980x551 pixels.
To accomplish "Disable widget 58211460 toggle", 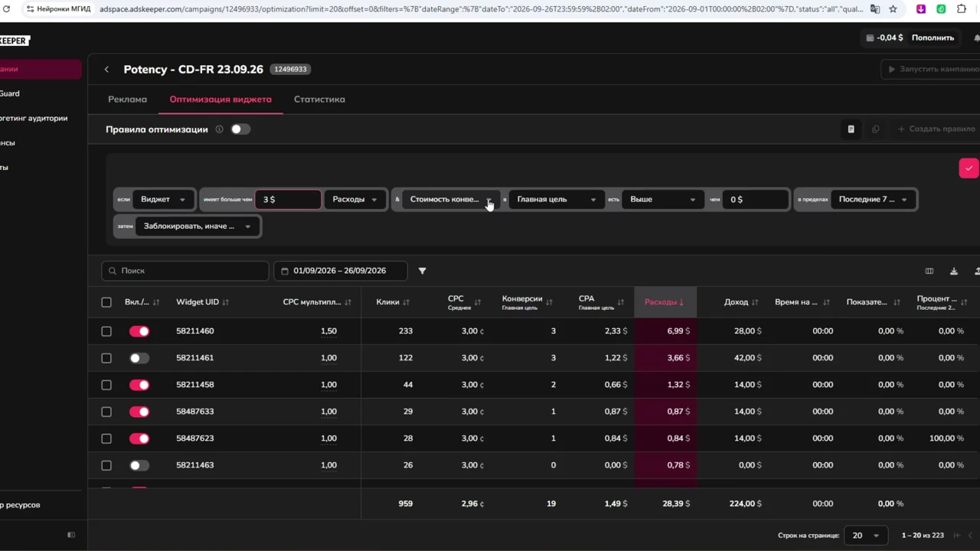I will (139, 331).
